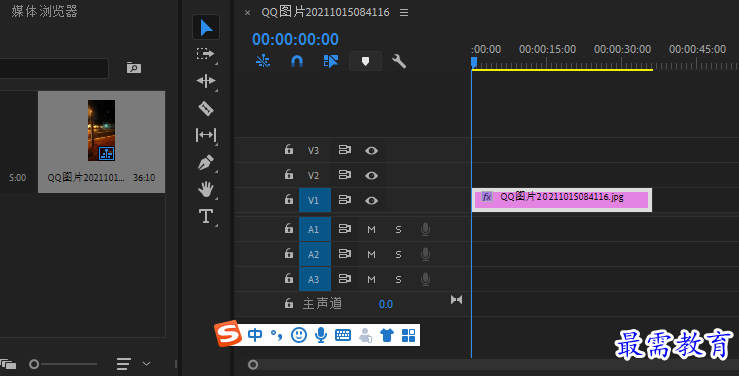Toggle Linked Selection icon

click(x=331, y=61)
